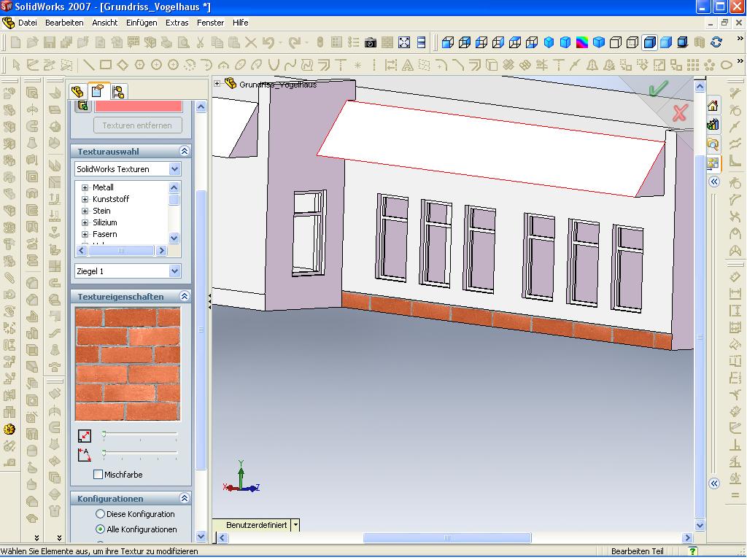Select the Alle Konfigurationen radio button

click(101, 529)
